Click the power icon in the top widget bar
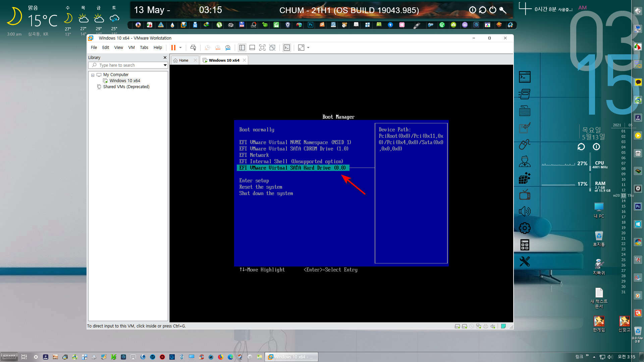 (492, 10)
